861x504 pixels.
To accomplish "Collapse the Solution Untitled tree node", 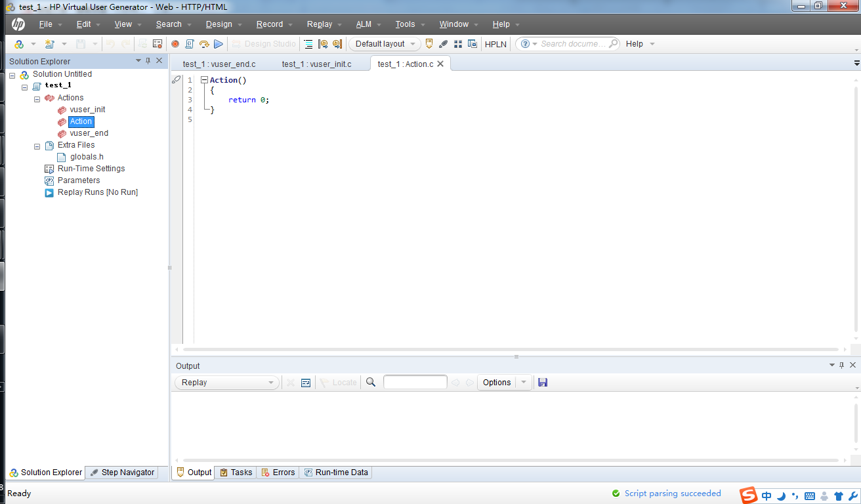I will tap(12, 75).
